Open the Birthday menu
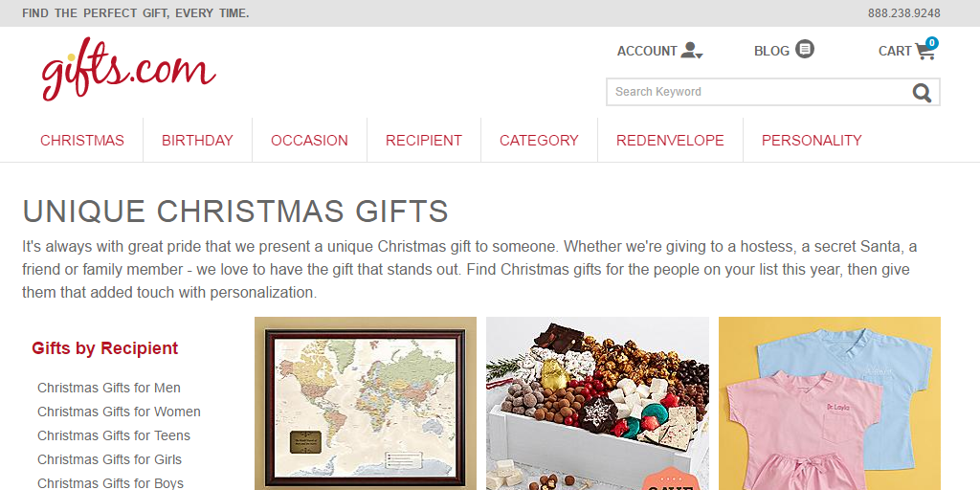The height and width of the screenshot is (490, 980). pyautogui.click(x=197, y=140)
